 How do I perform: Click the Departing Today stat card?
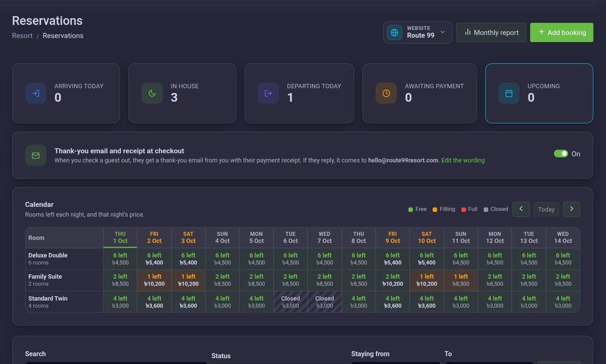coord(299,93)
